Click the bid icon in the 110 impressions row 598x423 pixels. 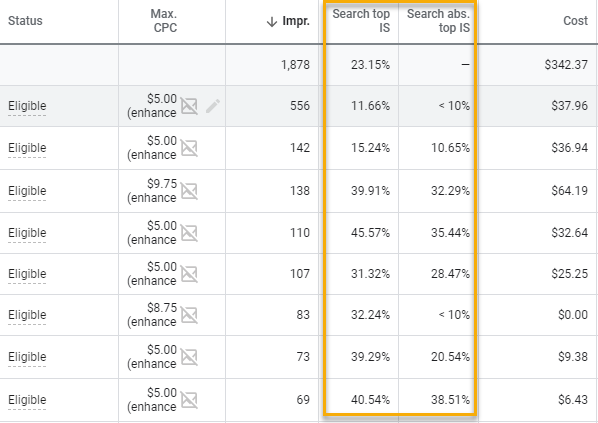point(189,233)
